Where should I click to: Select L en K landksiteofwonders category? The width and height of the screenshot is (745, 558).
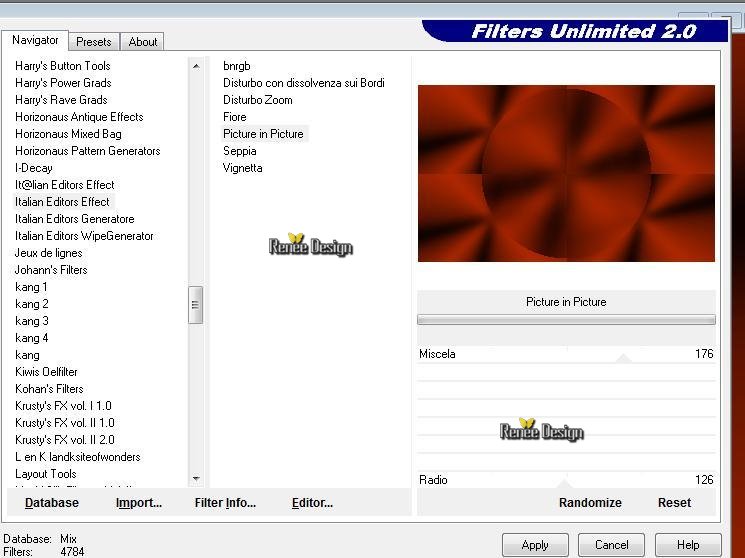coord(78,457)
